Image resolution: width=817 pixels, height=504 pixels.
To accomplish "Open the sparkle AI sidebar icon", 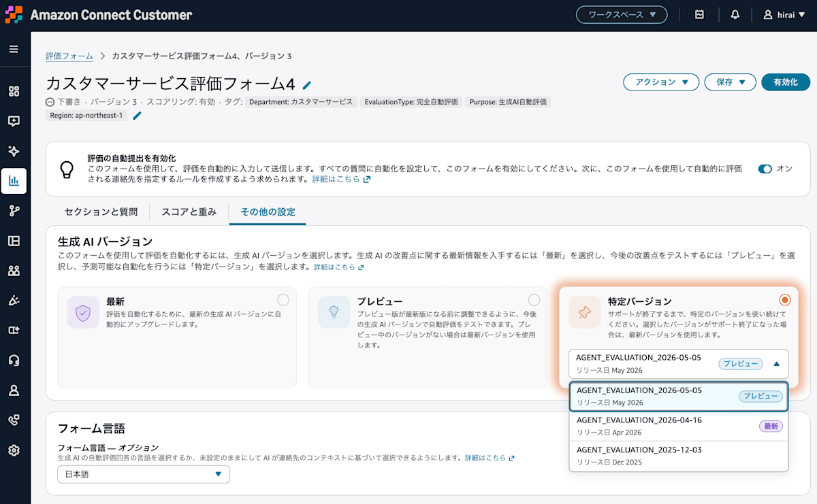I will 14,151.
